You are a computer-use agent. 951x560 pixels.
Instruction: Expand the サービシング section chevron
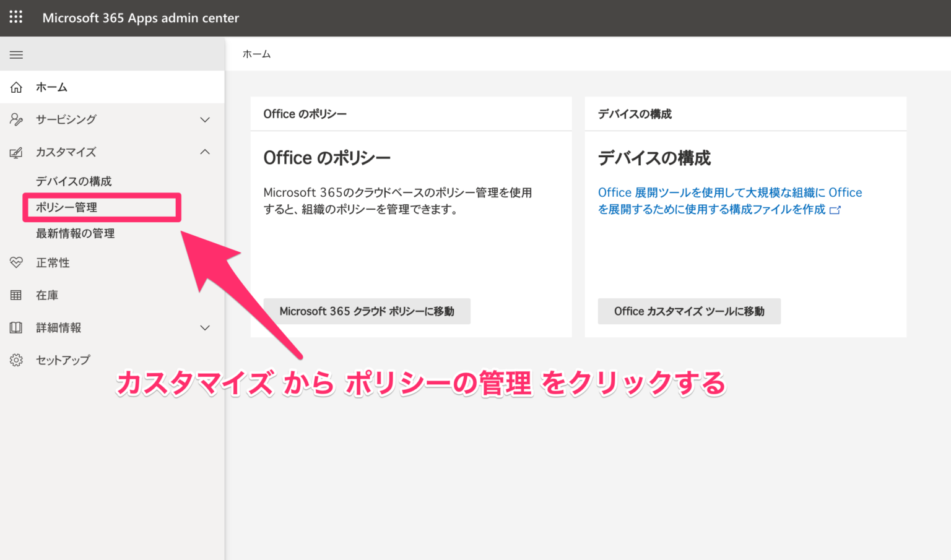tap(204, 119)
